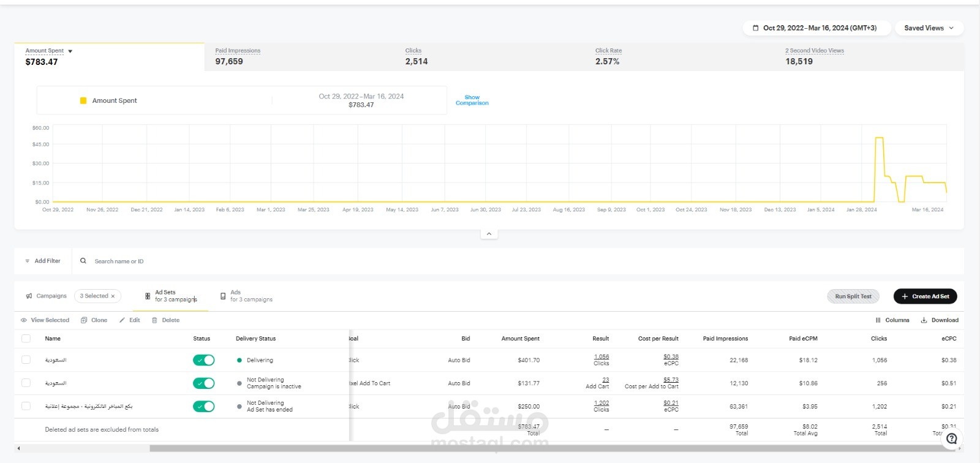The height and width of the screenshot is (463, 980).
Task: Open the help chat headset icon
Action: (x=951, y=439)
